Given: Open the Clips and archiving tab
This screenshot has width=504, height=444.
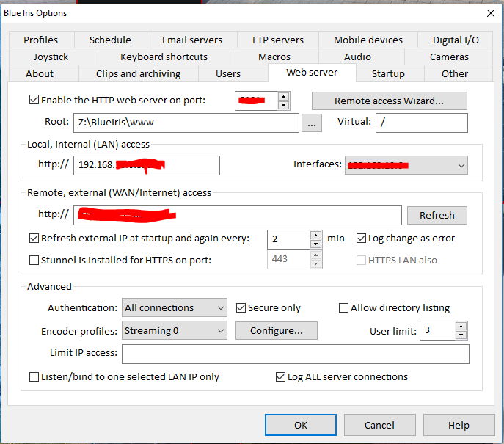Looking at the screenshot, I should [x=138, y=73].
